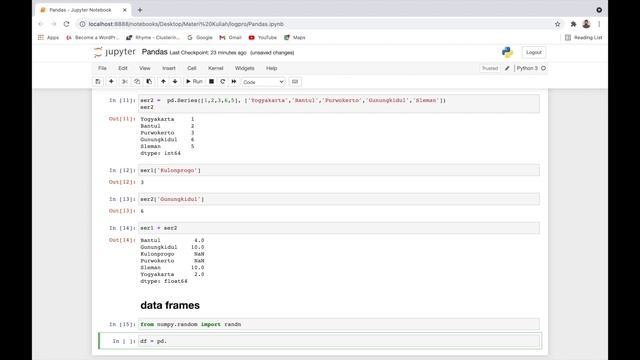Open the Reading List
640x360 pixels.
click(x=584, y=38)
